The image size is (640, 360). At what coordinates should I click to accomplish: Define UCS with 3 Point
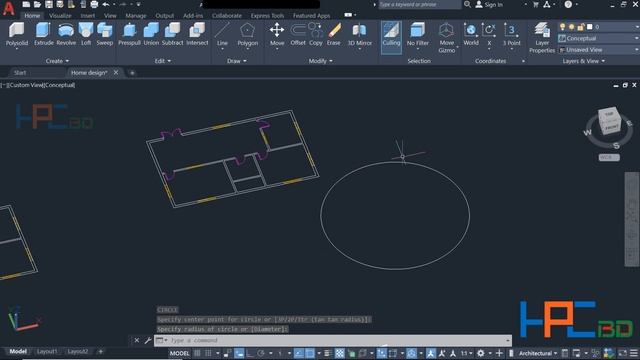tap(511, 35)
